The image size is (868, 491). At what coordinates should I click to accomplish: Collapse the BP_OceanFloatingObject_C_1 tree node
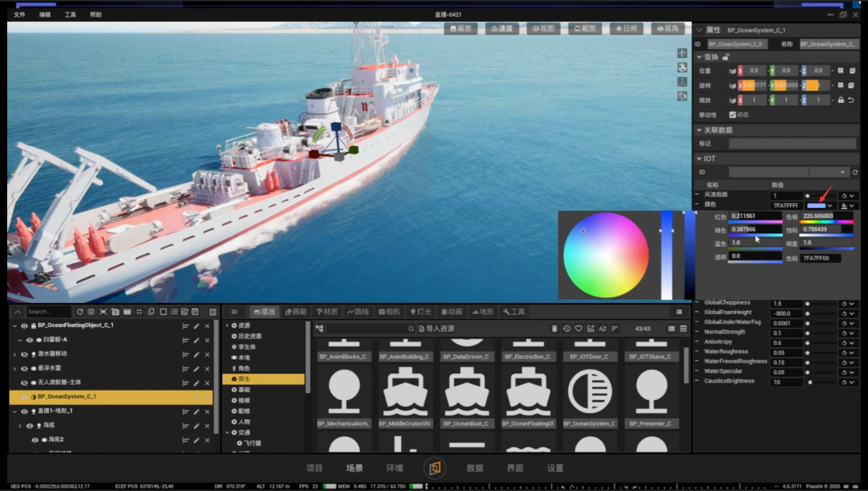15,325
